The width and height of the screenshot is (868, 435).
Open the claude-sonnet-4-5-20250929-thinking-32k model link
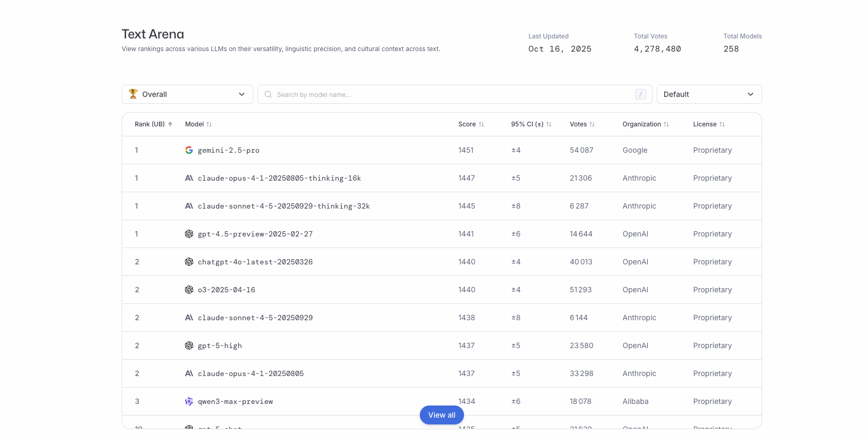283,206
